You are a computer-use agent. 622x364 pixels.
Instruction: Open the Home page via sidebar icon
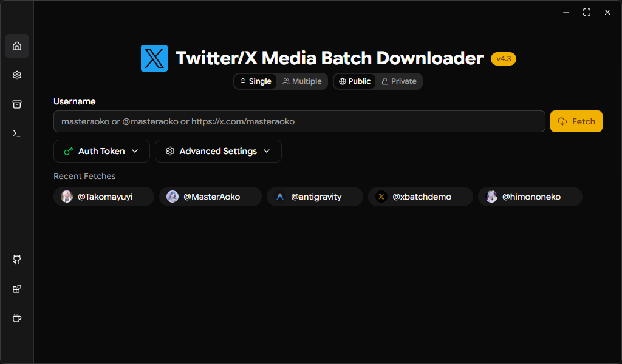pos(16,46)
